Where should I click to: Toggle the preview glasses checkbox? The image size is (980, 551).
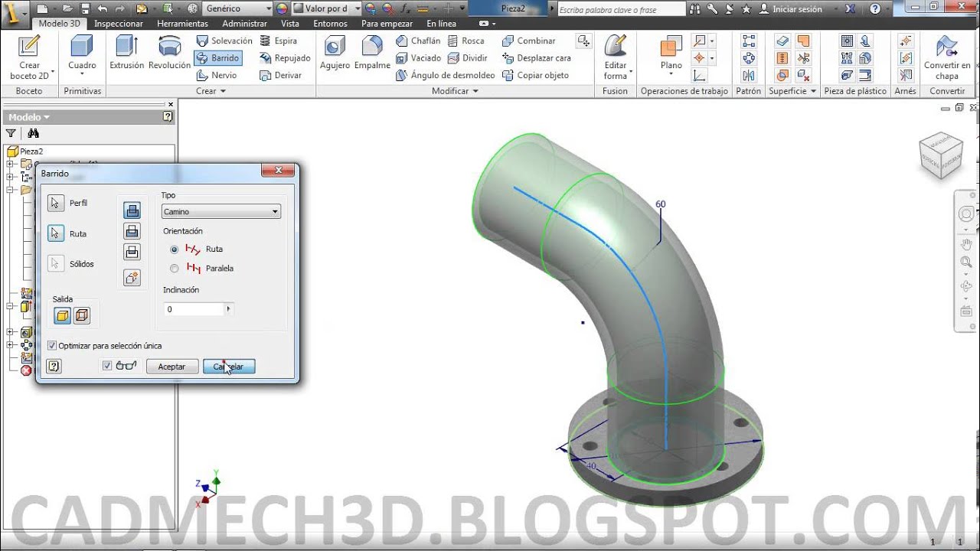[x=107, y=366]
